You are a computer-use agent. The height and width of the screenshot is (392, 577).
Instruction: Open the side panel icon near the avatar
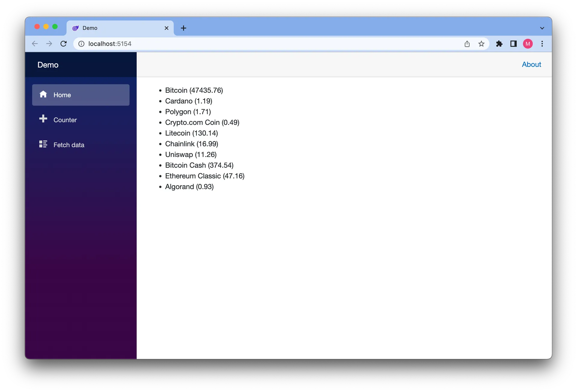[x=514, y=44]
